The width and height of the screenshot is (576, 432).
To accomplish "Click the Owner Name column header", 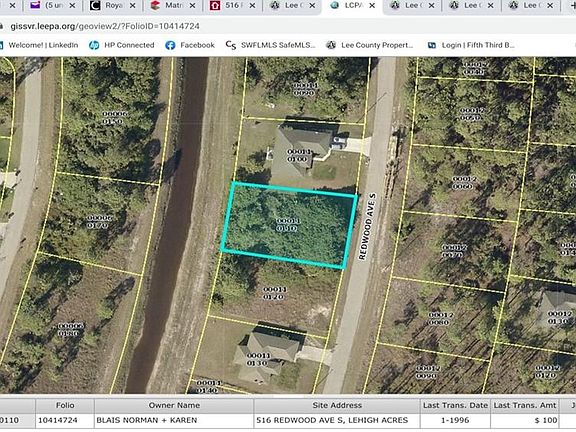I will coord(174,406).
